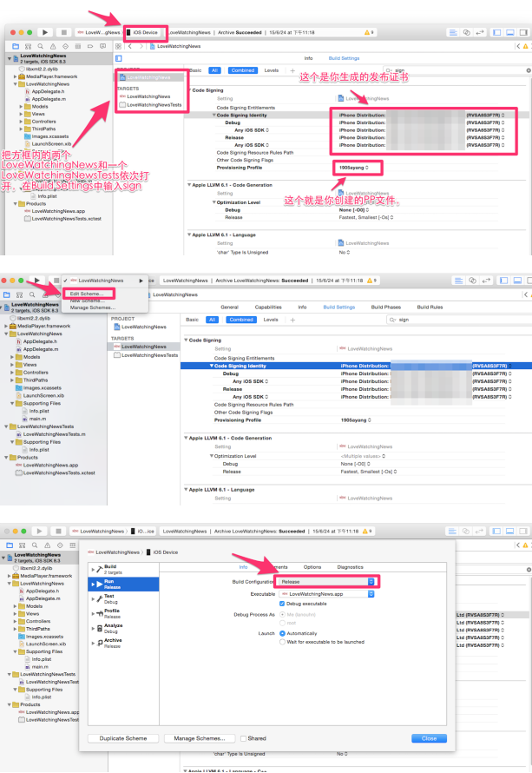The width and height of the screenshot is (532, 773).
Task: Select 'Analyze Debug' action in the scheme dialog
Action: coord(124,628)
